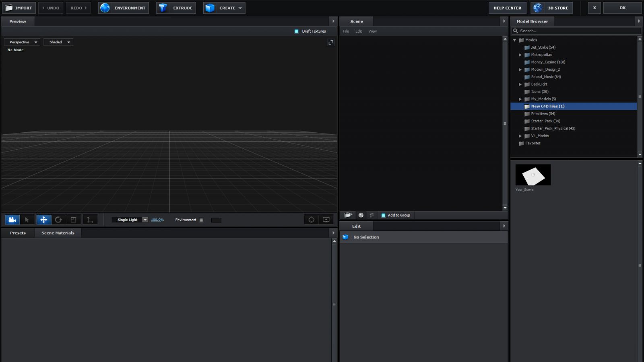Click the axis orientation tool icon

pyautogui.click(x=90, y=220)
